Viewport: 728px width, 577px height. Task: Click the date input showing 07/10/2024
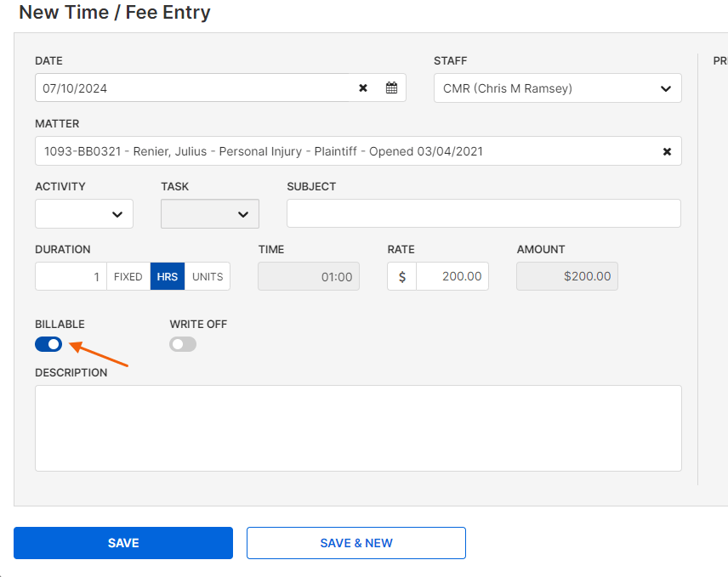pyautogui.click(x=191, y=88)
